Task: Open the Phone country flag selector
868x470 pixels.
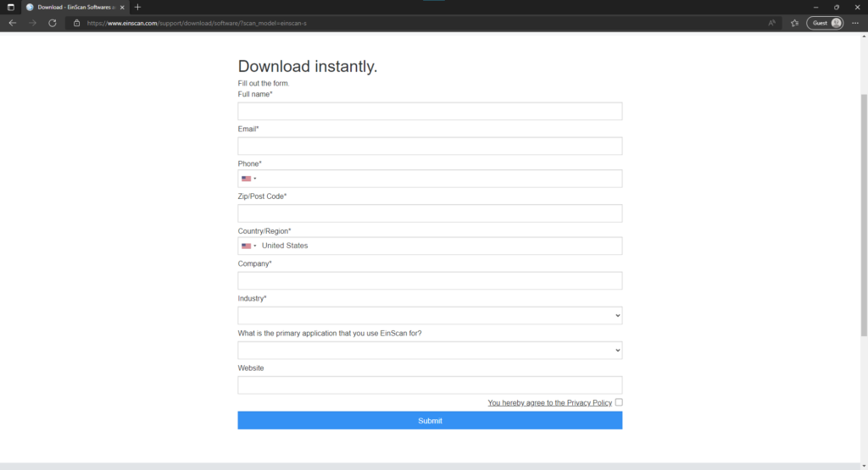Action: [x=248, y=179]
